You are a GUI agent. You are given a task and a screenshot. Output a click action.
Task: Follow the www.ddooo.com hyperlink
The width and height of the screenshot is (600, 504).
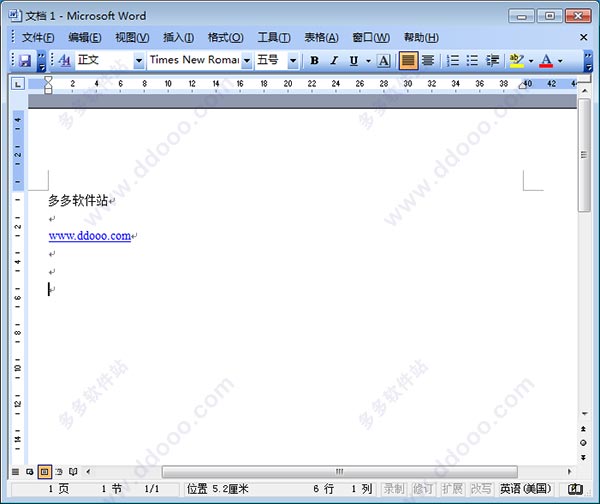(x=90, y=236)
